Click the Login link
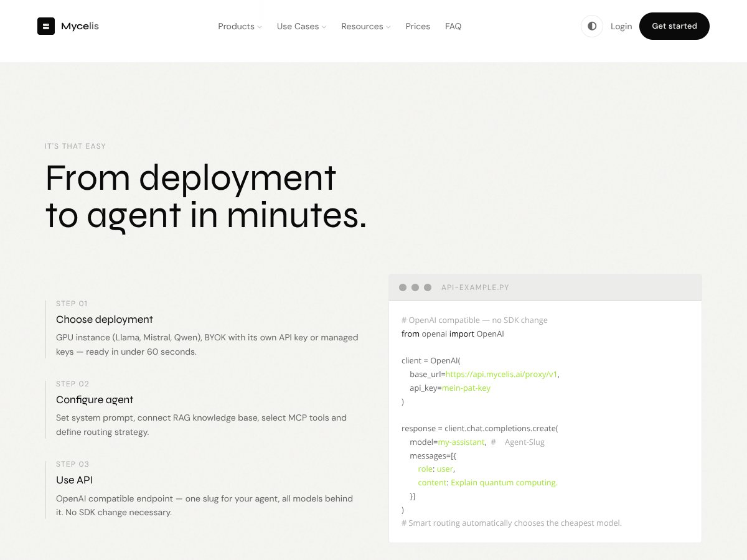Image resolution: width=747 pixels, height=560 pixels. 621,26
